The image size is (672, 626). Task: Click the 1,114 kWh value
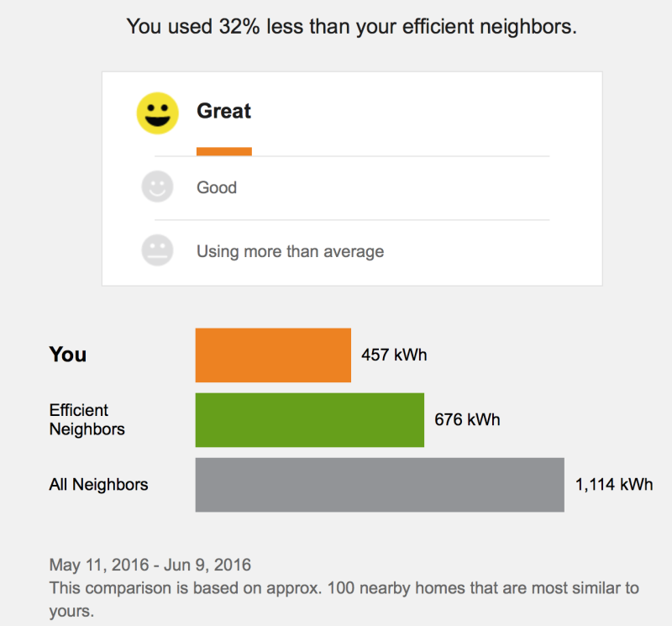coord(614,484)
